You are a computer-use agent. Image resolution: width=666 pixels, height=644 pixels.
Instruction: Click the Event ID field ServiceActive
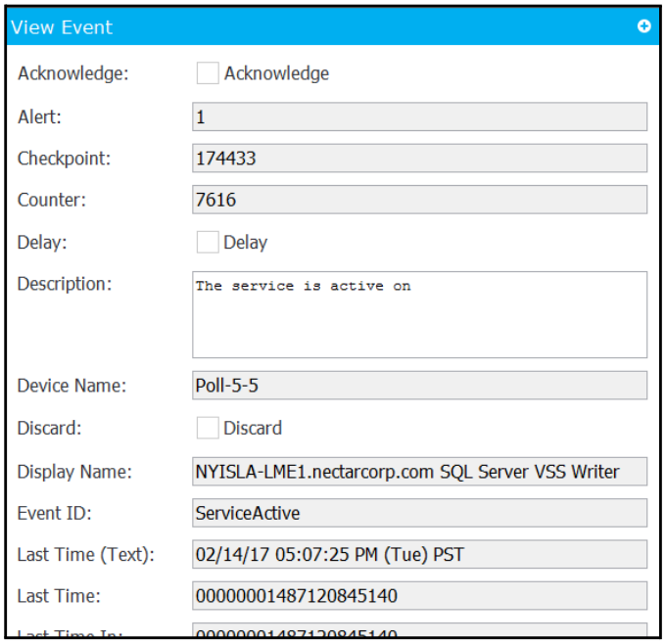click(419, 513)
